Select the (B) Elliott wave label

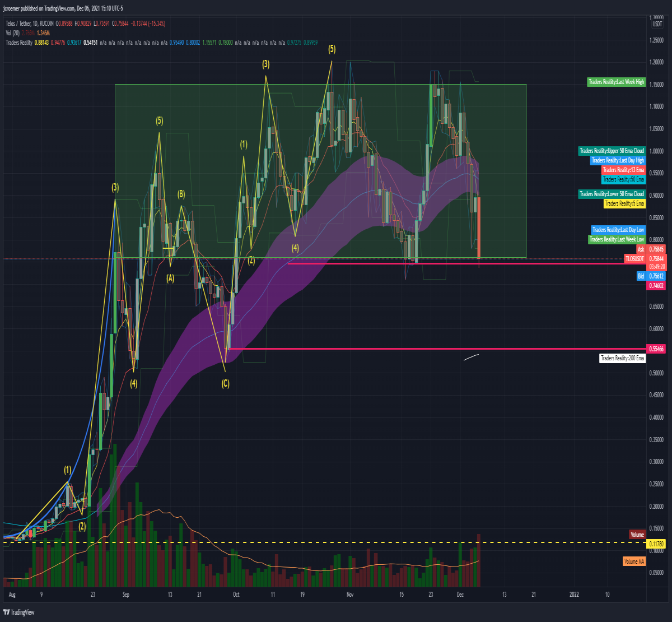click(x=181, y=194)
